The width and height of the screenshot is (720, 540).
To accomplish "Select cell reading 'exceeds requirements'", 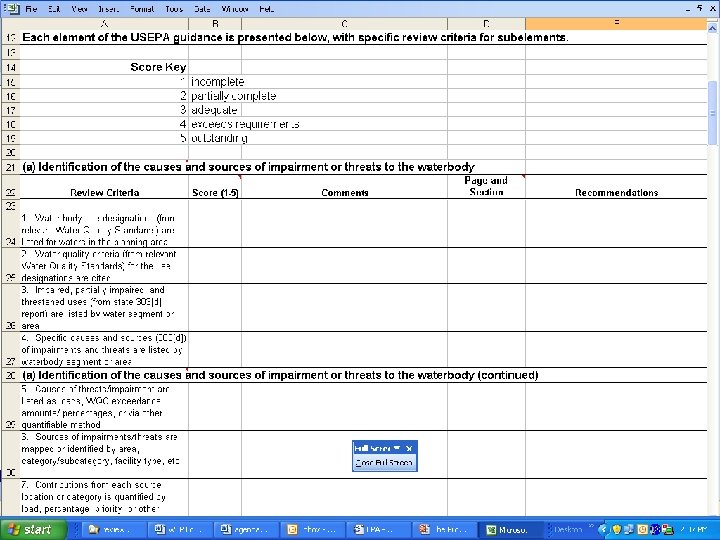I will pos(215,124).
